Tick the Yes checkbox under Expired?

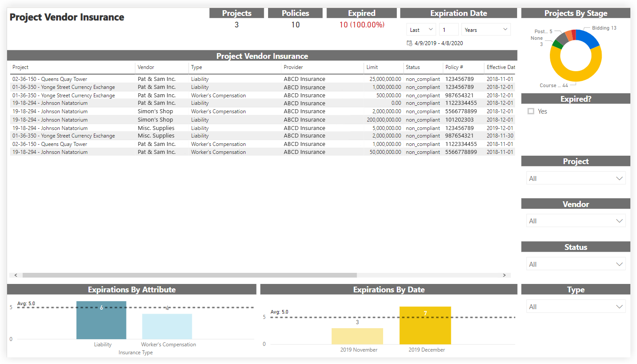[531, 111]
